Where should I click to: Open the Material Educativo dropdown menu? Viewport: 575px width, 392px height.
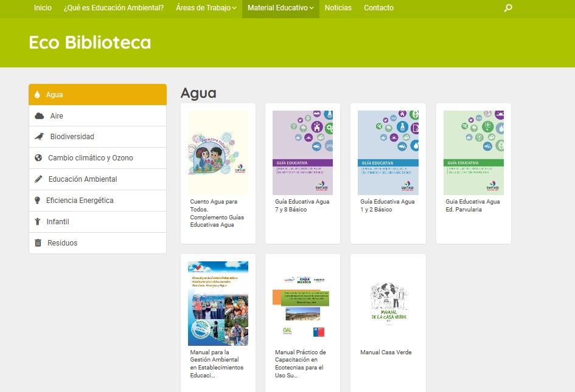coord(280,9)
